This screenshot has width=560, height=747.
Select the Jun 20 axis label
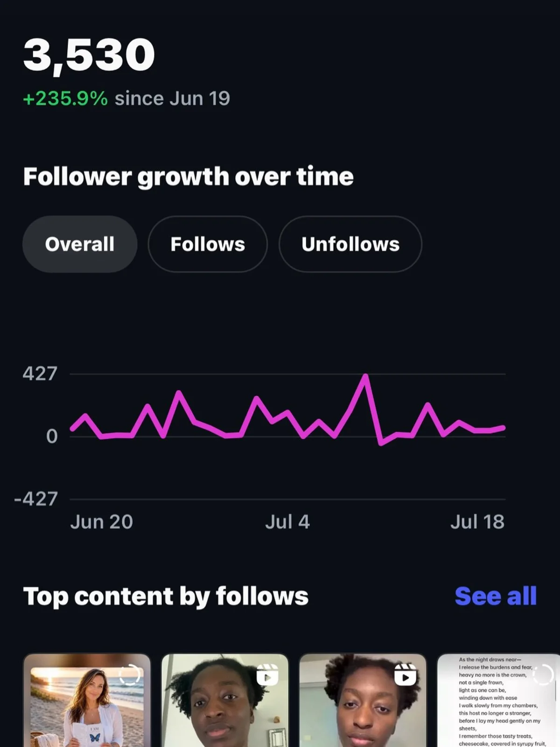point(102,522)
